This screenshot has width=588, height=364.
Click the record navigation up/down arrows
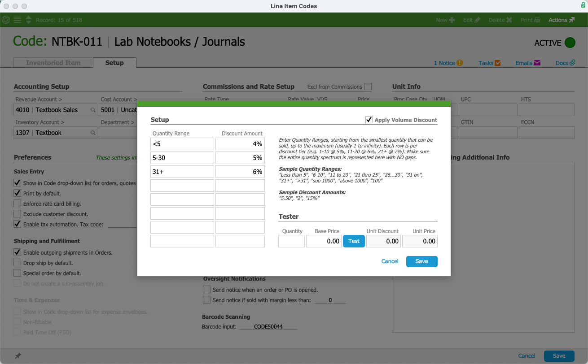click(29, 20)
